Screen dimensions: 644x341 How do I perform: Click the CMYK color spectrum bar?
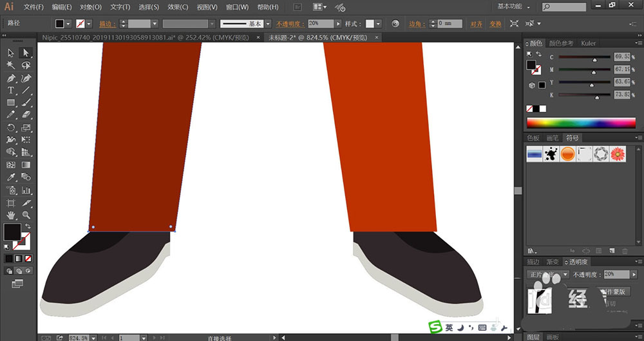[581, 122]
